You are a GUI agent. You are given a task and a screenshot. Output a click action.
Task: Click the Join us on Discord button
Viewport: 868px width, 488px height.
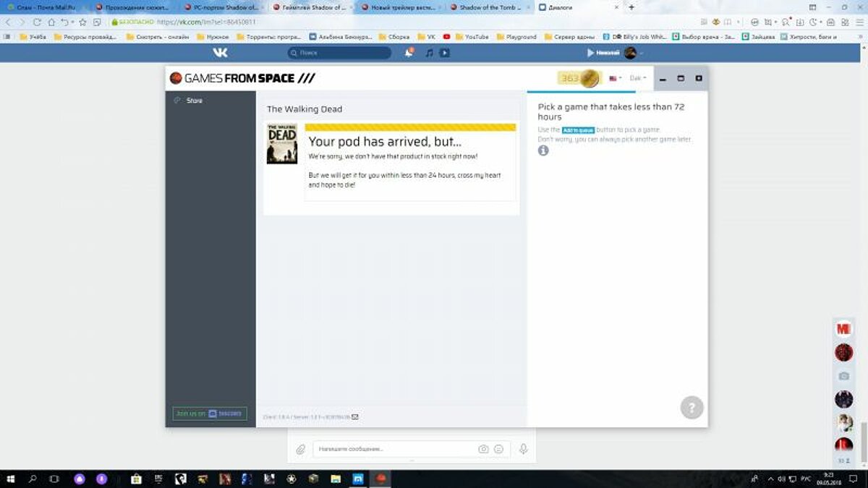point(210,414)
